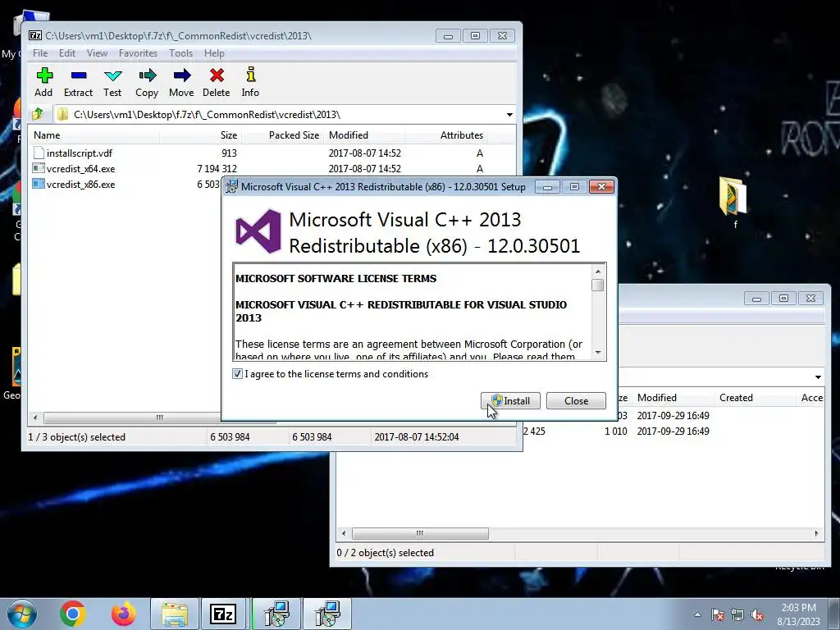Open the File menu
The image size is (840, 630).
coord(40,53)
